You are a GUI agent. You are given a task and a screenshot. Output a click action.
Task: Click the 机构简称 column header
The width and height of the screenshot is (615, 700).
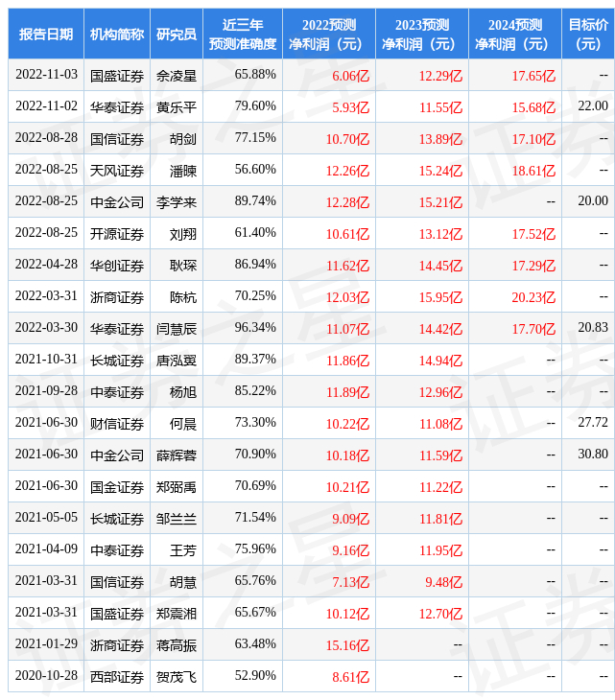click(117, 35)
